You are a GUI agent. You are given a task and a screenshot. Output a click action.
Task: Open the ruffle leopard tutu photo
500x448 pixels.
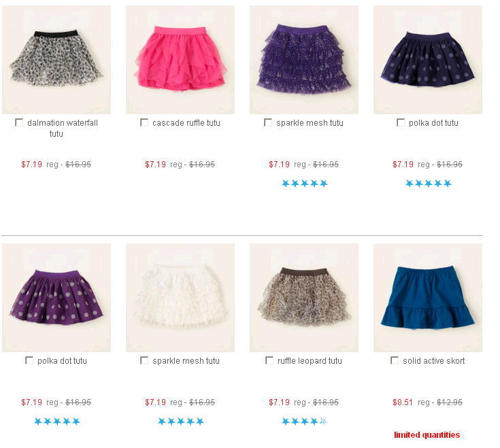tap(304, 298)
